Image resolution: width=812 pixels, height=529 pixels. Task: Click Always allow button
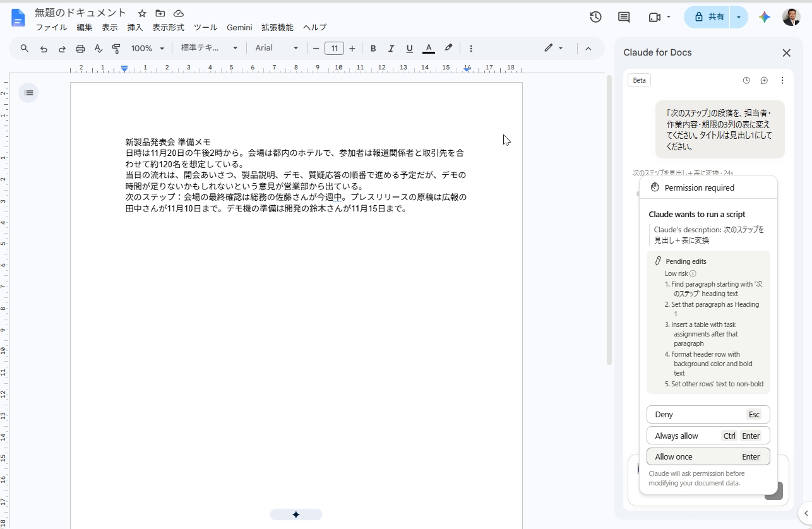pos(708,436)
